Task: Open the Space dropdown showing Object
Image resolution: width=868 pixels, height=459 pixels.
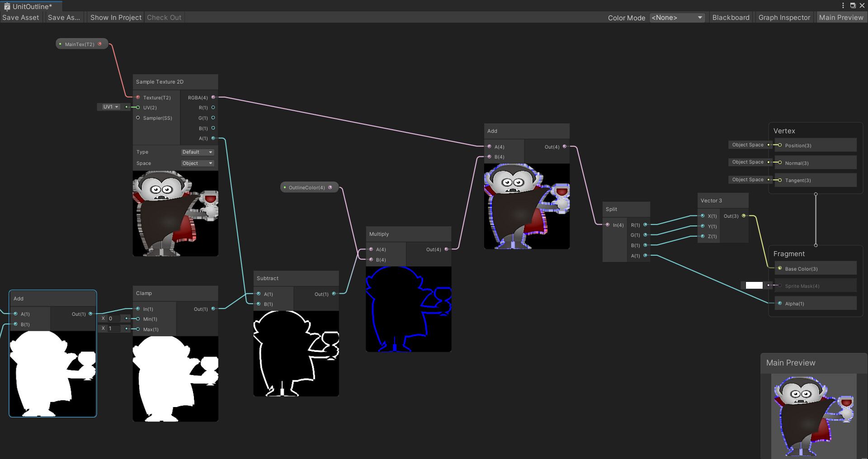Action: pyautogui.click(x=197, y=163)
